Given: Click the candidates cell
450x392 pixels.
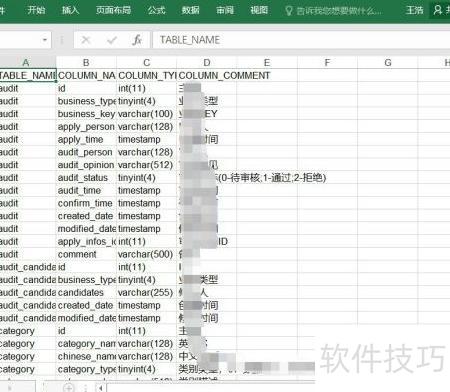Looking at the screenshot, I should point(87,293).
